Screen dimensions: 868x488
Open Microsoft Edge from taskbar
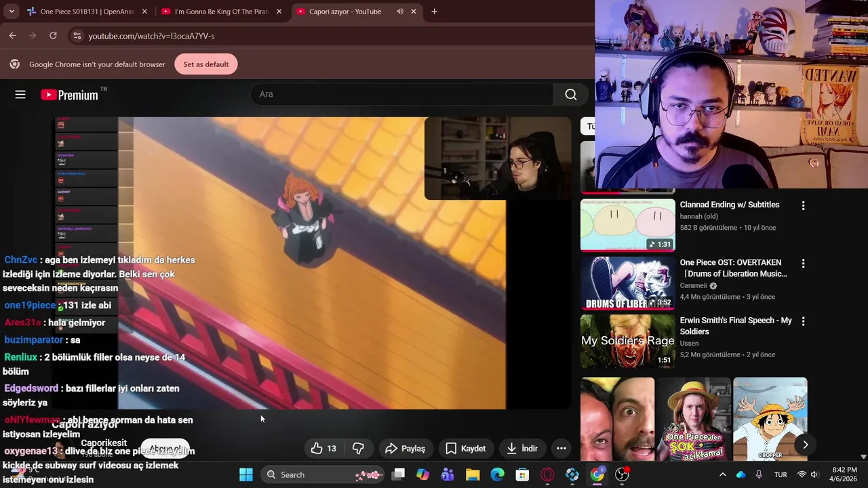498,474
